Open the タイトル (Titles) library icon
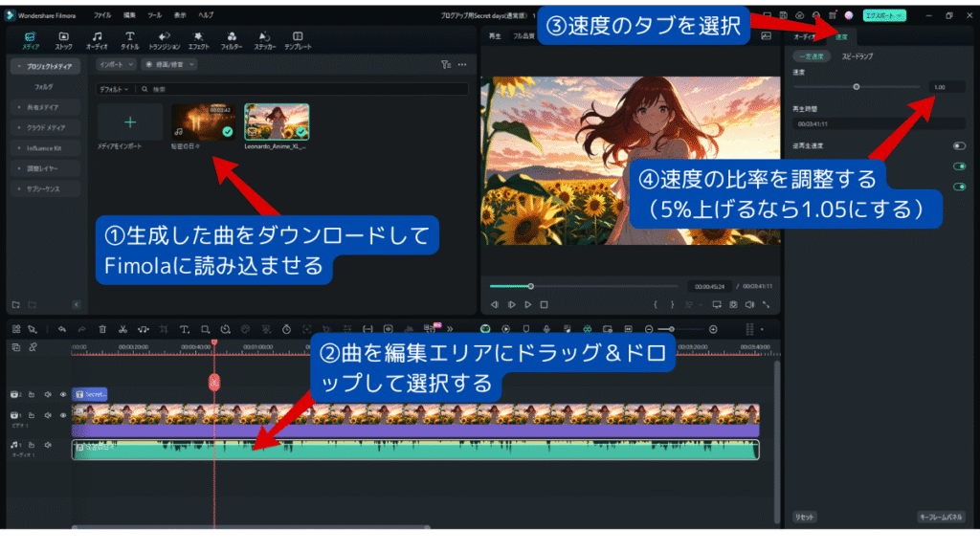 pos(129,40)
